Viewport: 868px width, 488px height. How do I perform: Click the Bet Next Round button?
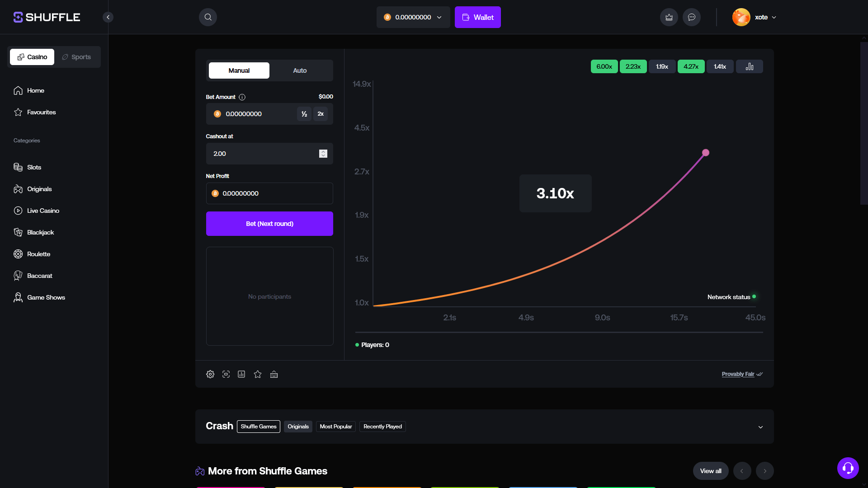[x=269, y=224]
